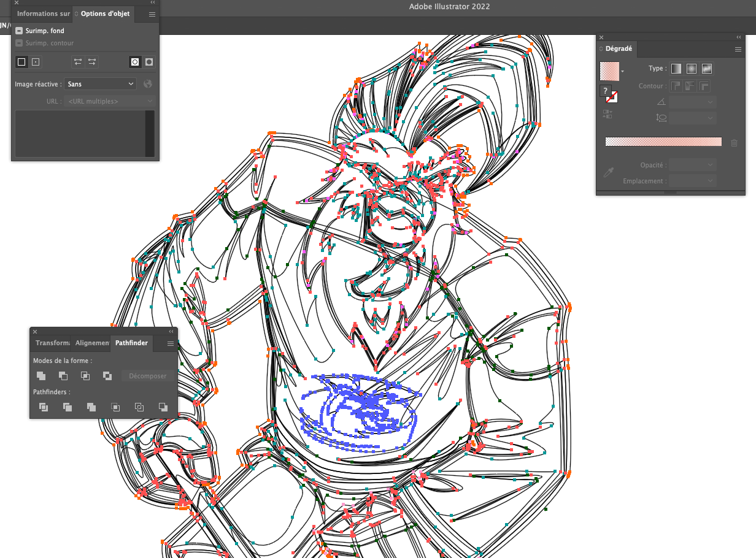Open the gradient aspect ratio dropdown
This screenshot has width=756, height=558.
[x=693, y=118]
